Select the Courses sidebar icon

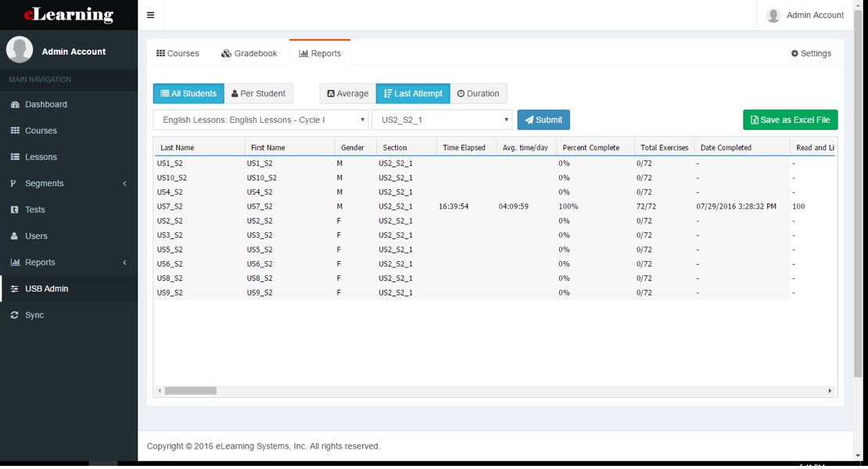coord(43,131)
